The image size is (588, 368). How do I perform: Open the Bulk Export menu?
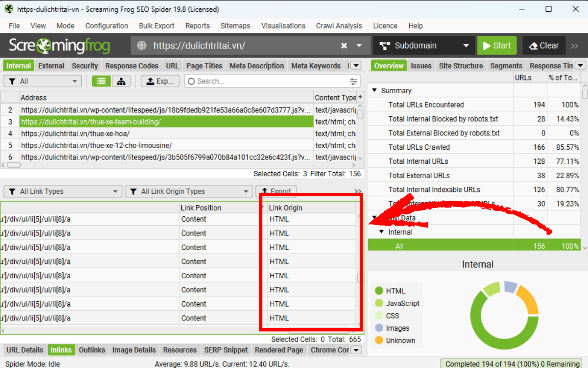(156, 26)
